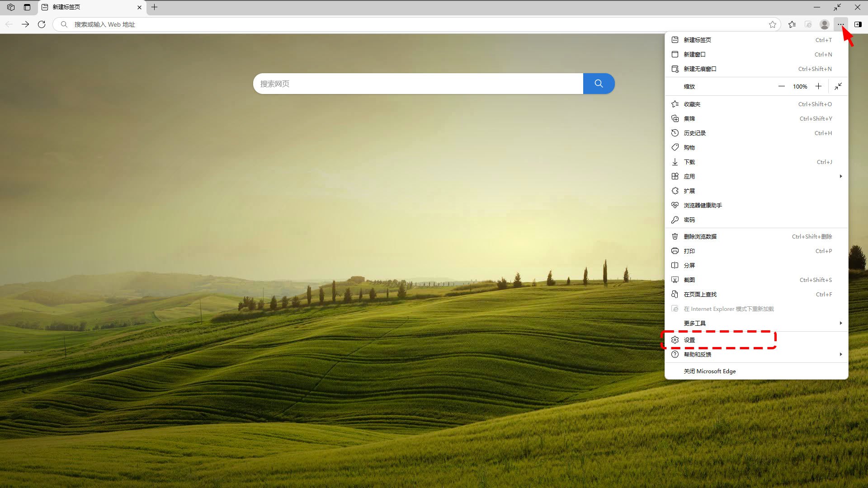Click the workspaces icon in title bar
Image resolution: width=868 pixels, height=488 pixels.
11,7
